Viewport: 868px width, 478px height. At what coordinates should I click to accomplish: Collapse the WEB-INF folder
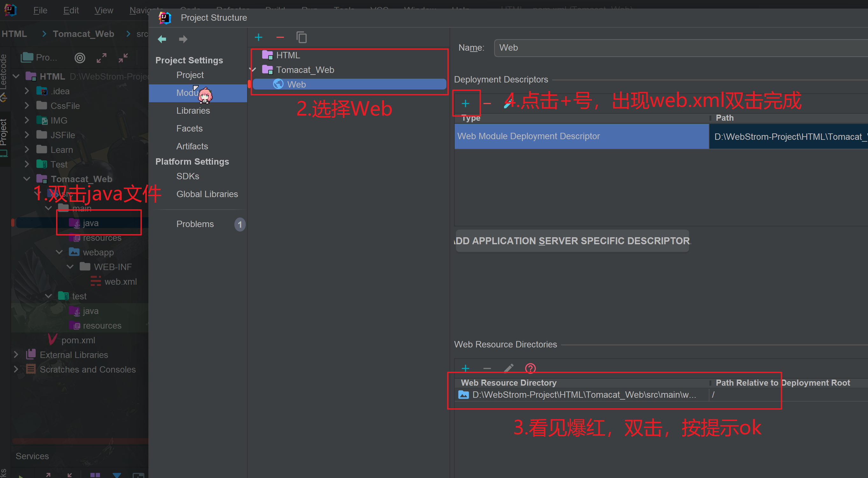coord(70,267)
